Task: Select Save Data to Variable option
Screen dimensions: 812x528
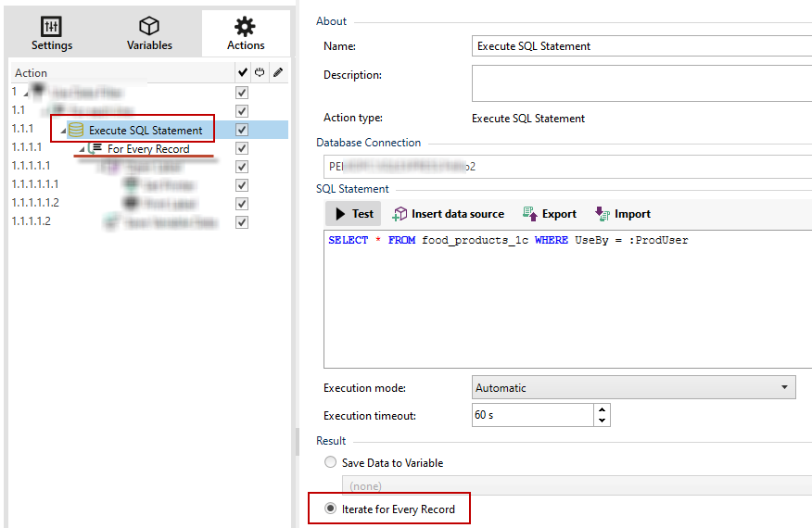Action: click(x=330, y=462)
